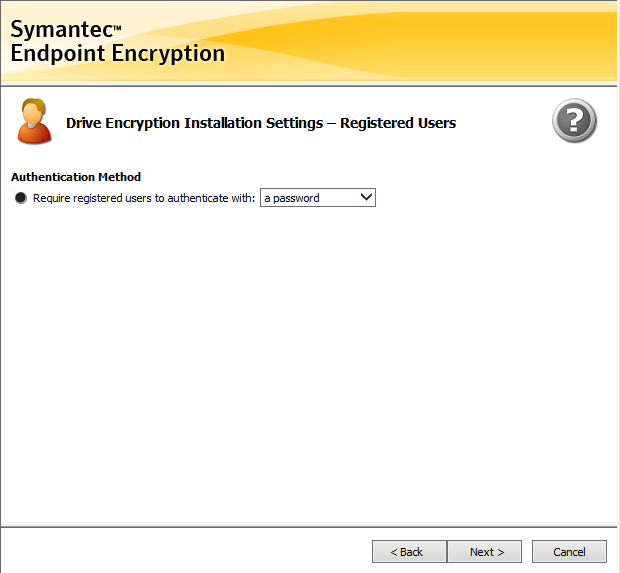Click the separator line below the yellow banner
This screenshot has height=573, width=620.
pos(310,86)
